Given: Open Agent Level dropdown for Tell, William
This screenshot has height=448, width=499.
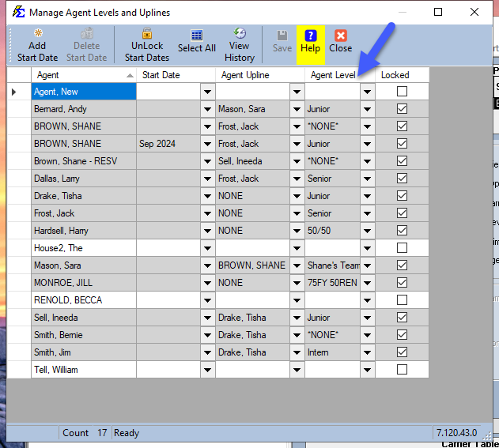Looking at the screenshot, I should [367, 370].
